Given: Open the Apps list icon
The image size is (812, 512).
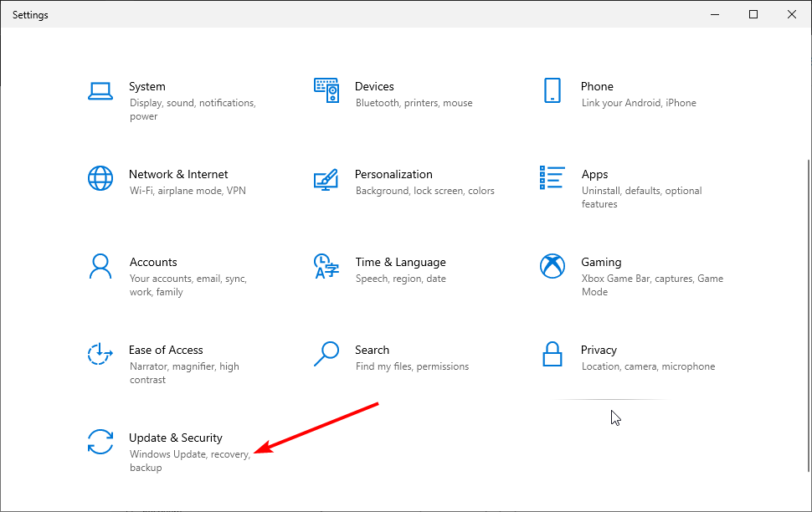Looking at the screenshot, I should pyautogui.click(x=552, y=177).
